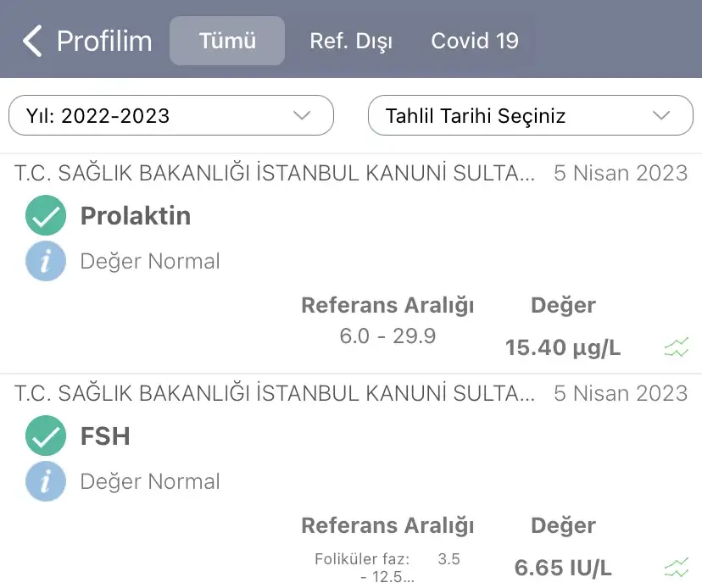Viewport: 702px width, 588px height.
Task: Open the FSH test result
Action: click(105, 436)
